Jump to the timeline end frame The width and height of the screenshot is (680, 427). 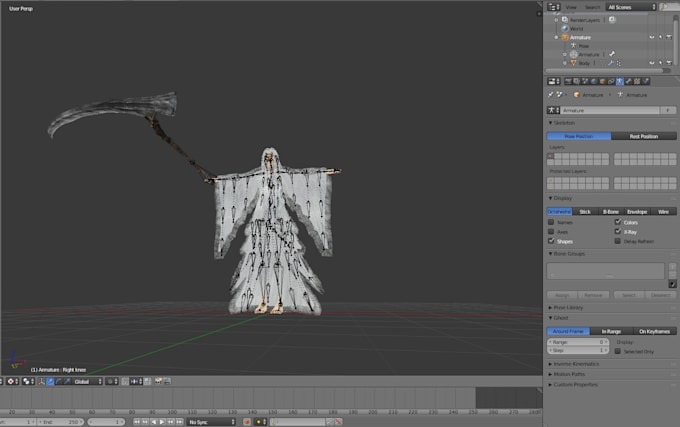point(181,422)
